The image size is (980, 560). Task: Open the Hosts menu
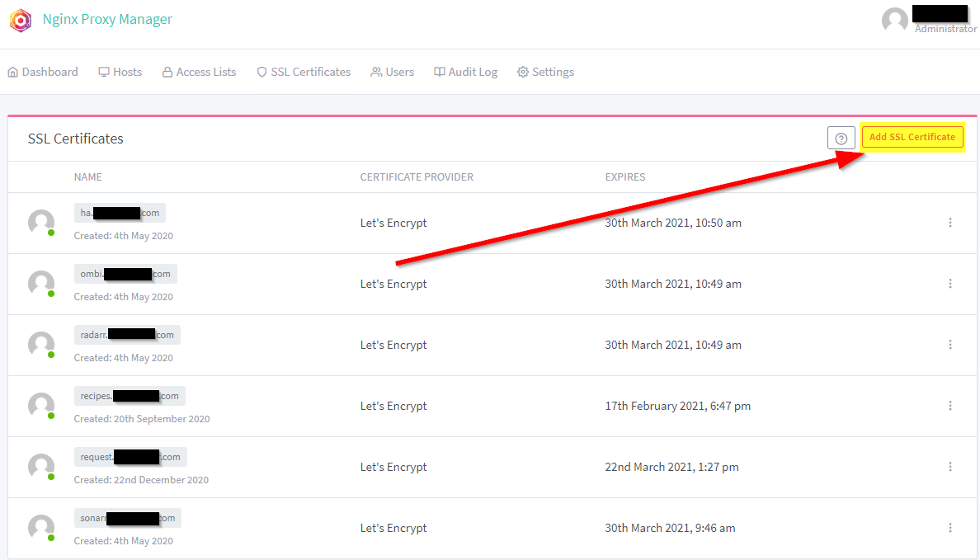coord(120,72)
